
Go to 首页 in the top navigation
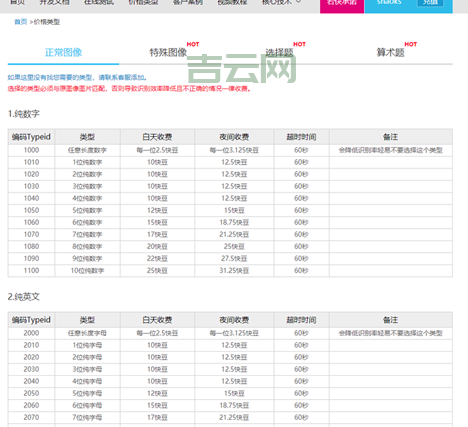[x=17, y=2]
